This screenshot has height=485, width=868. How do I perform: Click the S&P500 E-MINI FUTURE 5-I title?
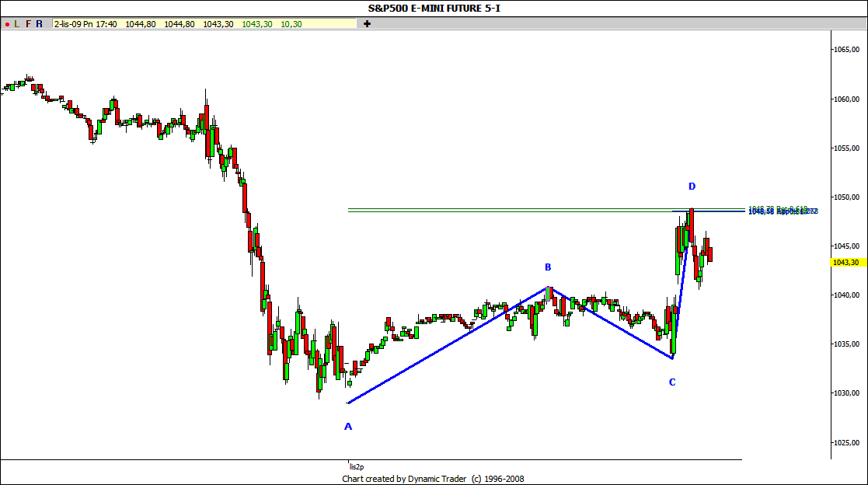point(434,9)
